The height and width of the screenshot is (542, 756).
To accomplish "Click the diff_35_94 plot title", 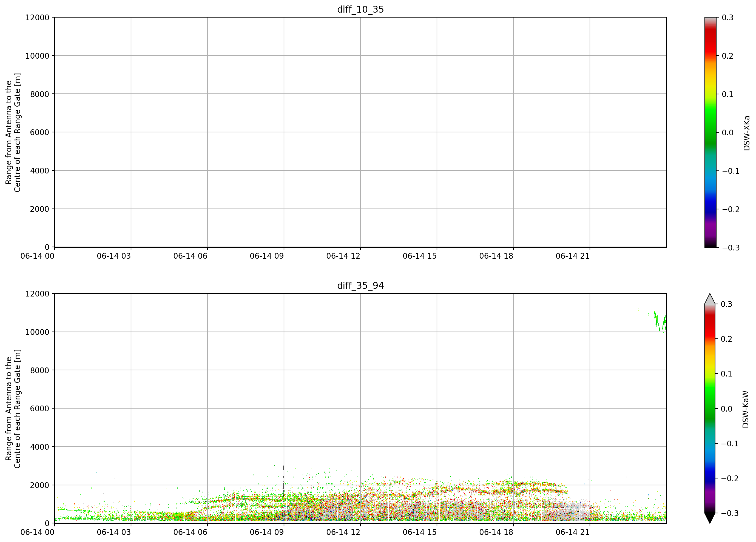I will point(360,286).
